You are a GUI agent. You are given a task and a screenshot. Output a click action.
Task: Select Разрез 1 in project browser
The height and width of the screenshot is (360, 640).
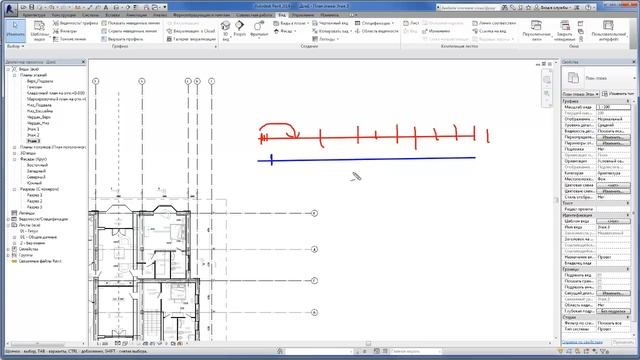(34, 195)
